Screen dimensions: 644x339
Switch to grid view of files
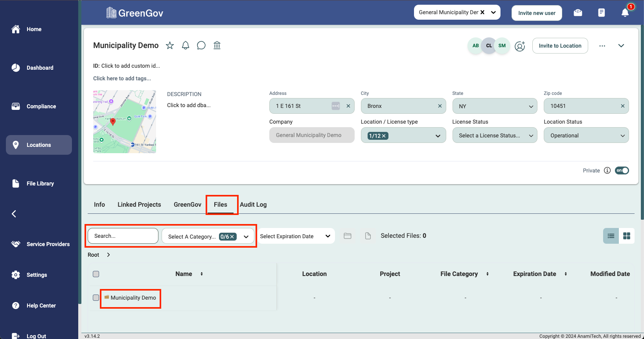pos(627,236)
